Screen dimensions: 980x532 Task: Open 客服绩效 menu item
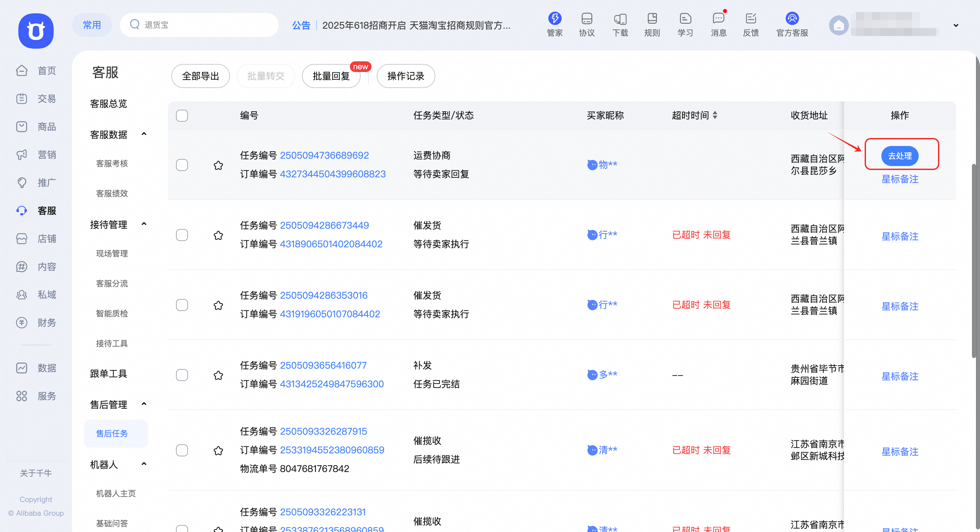pos(112,193)
